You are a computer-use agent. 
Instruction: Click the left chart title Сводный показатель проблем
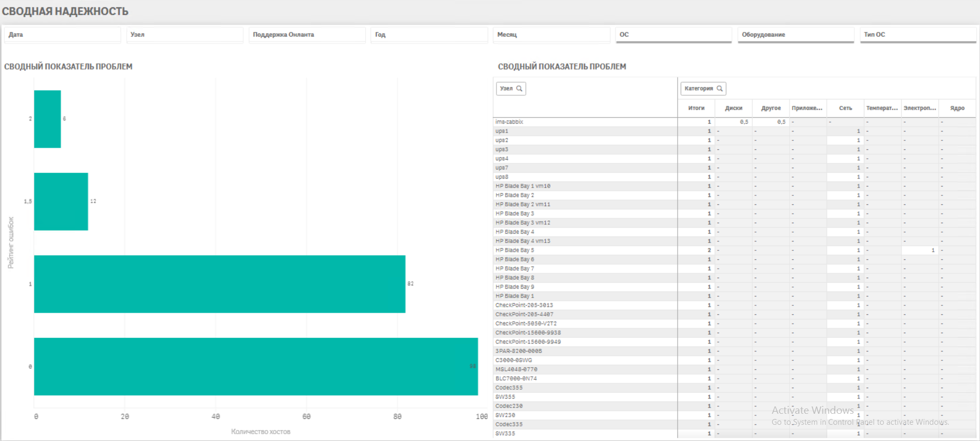(69, 67)
